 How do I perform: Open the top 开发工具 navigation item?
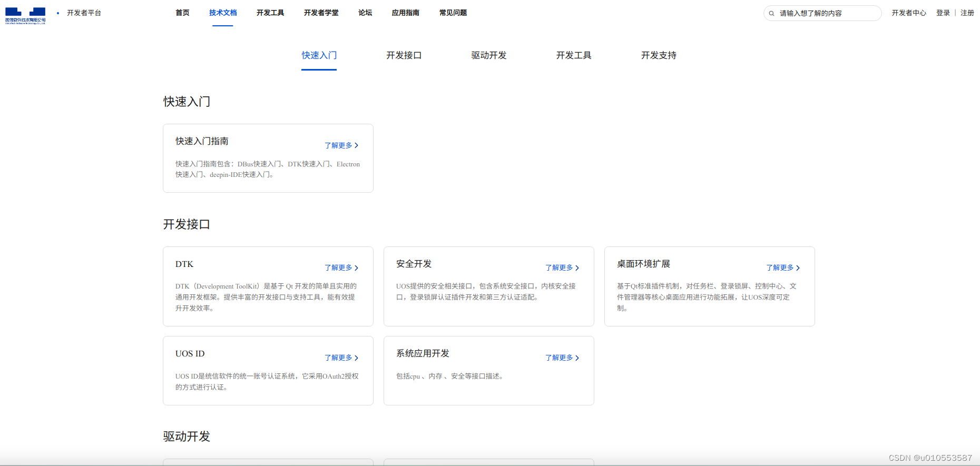pos(270,13)
